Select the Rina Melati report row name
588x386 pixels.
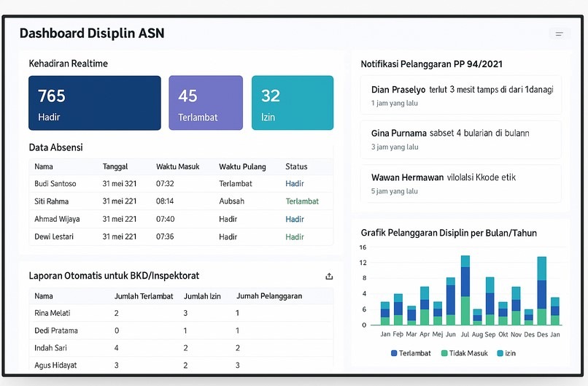(52, 313)
